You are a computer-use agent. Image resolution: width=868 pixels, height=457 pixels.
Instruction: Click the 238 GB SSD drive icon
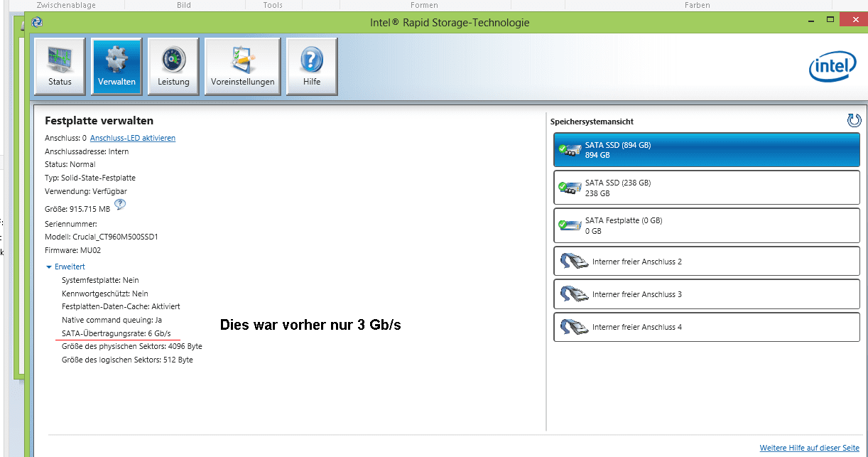tap(569, 188)
